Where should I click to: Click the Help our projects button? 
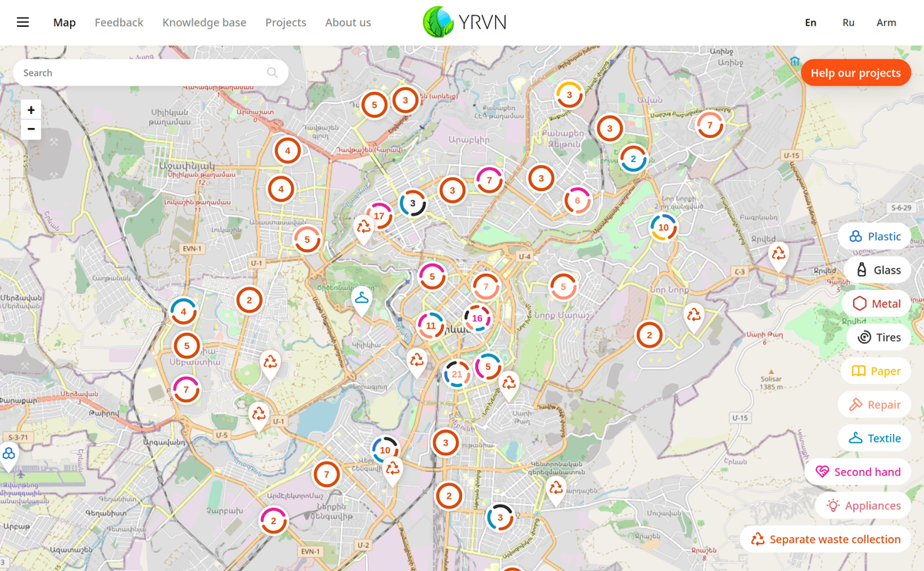click(855, 72)
